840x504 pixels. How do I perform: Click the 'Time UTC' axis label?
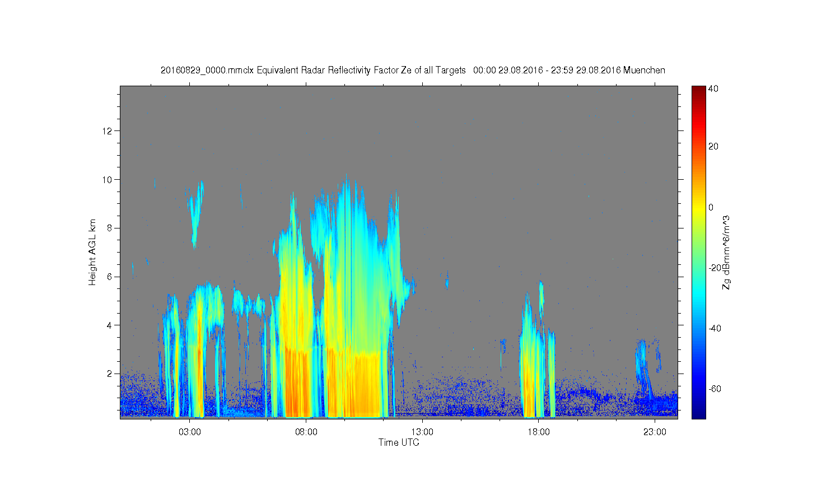tap(399, 442)
